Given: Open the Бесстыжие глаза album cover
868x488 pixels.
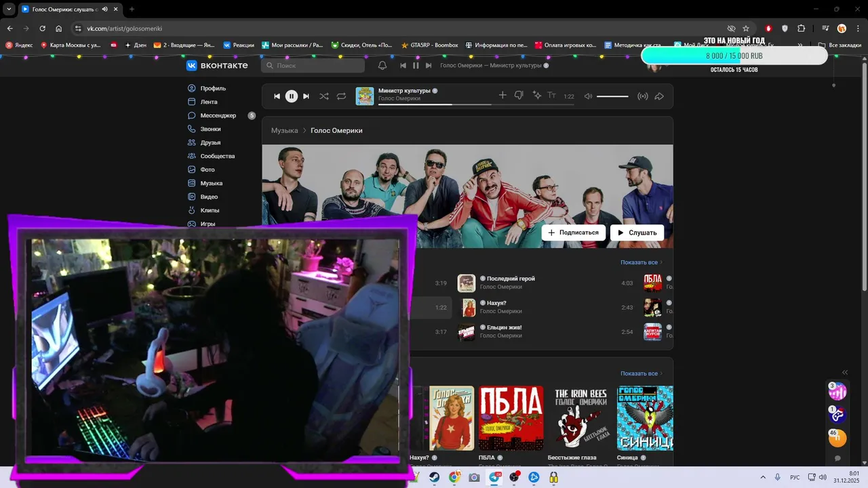Looking at the screenshot, I should pos(580,418).
